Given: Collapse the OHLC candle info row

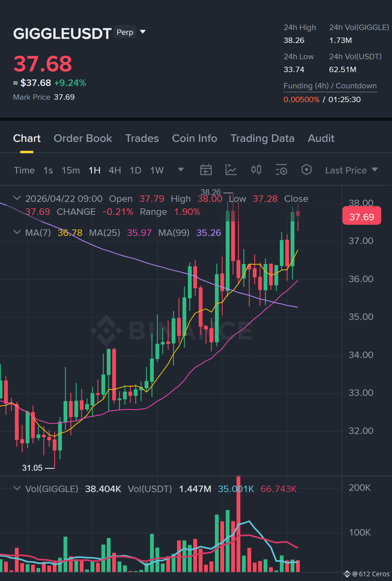Looking at the screenshot, I should point(17,198).
